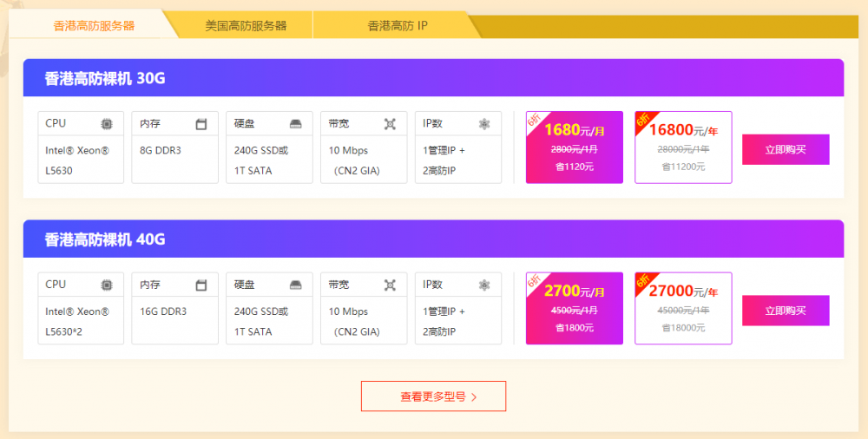Screen dimensions: 868x439
Task: Click bandwidth icon in 40G plan
Action: (390, 285)
